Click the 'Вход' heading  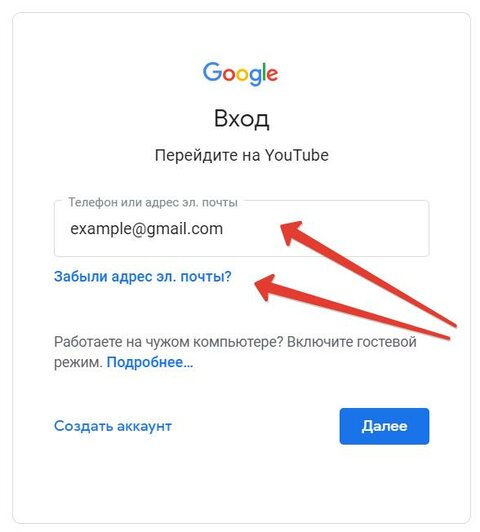tap(242, 119)
